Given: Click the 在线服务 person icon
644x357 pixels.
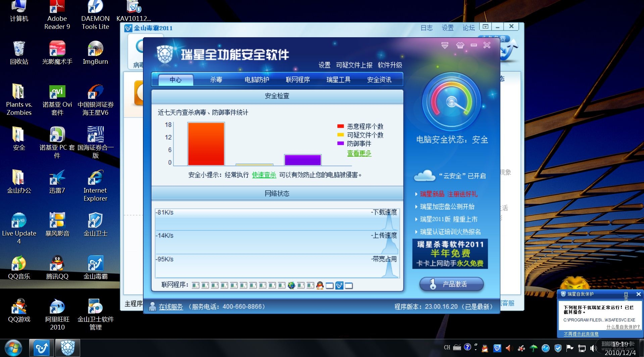Looking at the screenshot, I should pyautogui.click(x=152, y=306).
